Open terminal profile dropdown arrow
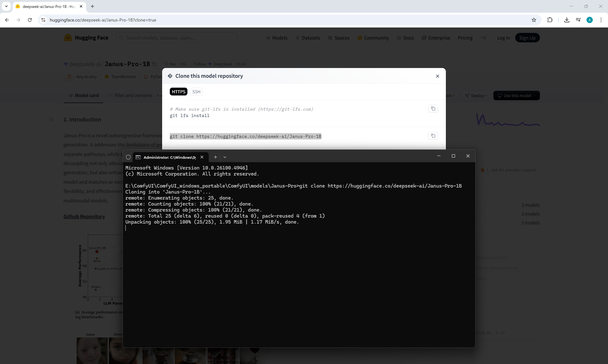Viewport: 608px width, 364px height. [x=225, y=157]
